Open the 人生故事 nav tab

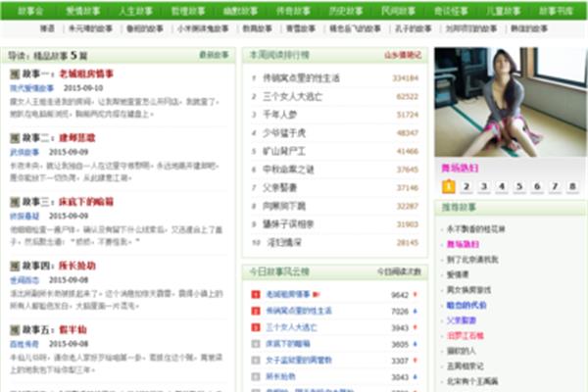tap(135, 11)
